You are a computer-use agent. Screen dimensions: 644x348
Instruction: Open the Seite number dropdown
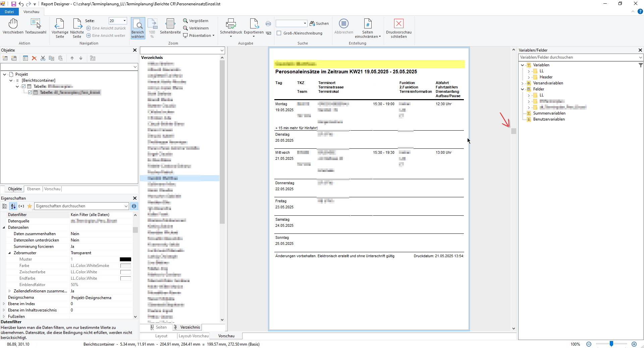pos(124,21)
